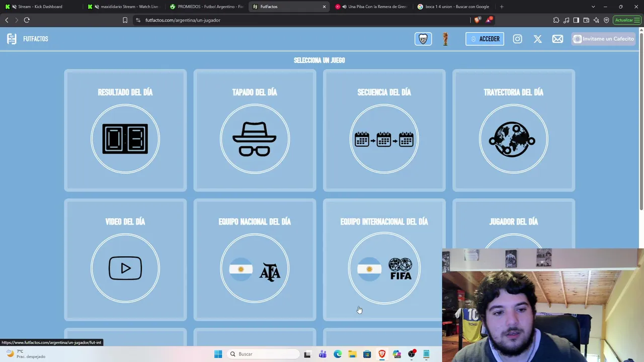
Task: Select the World Cup trophy icon
Action: click(445, 39)
